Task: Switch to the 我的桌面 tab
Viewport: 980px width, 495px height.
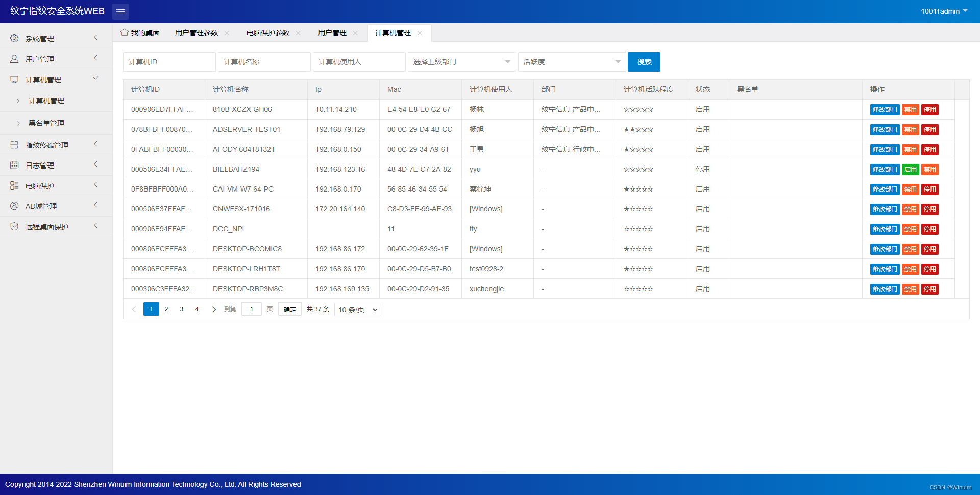Action: click(x=140, y=33)
